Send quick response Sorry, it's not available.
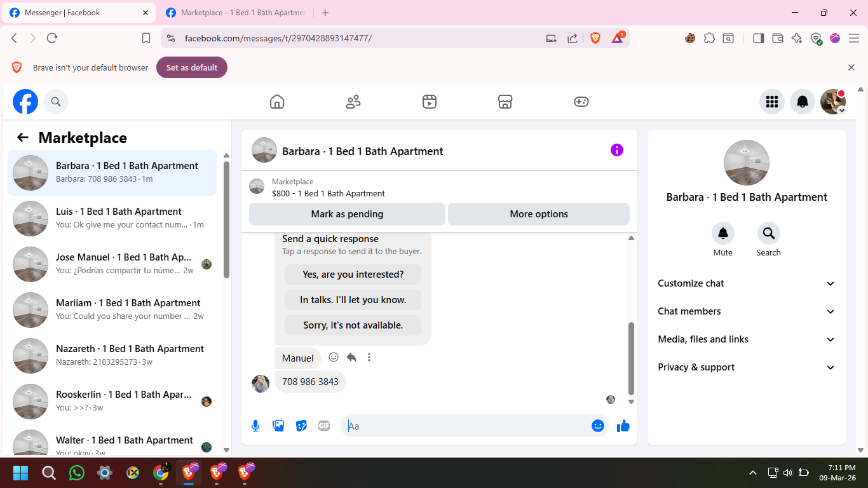Image resolution: width=868 pixels, height=488 pixels. click(x=353, y=325)
